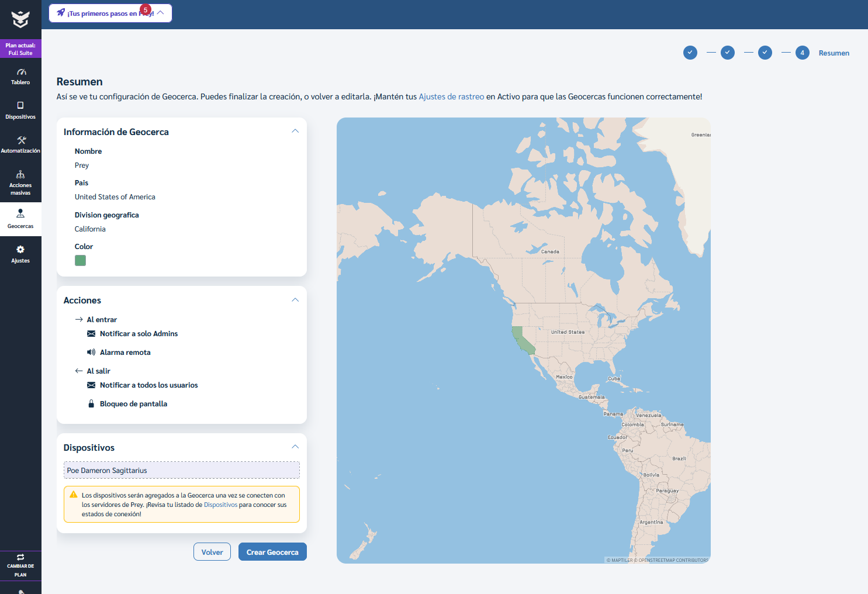This screenshot has height=594, width=868.
Task: Click the MapTiler attribution link
Action: 620,560
